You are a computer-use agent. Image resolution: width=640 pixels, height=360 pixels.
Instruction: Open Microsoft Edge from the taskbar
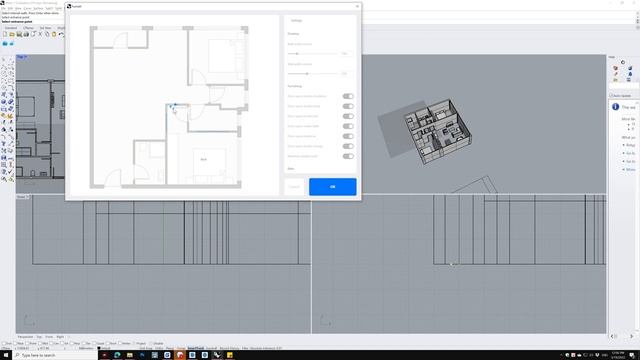[x=117, y=355]
